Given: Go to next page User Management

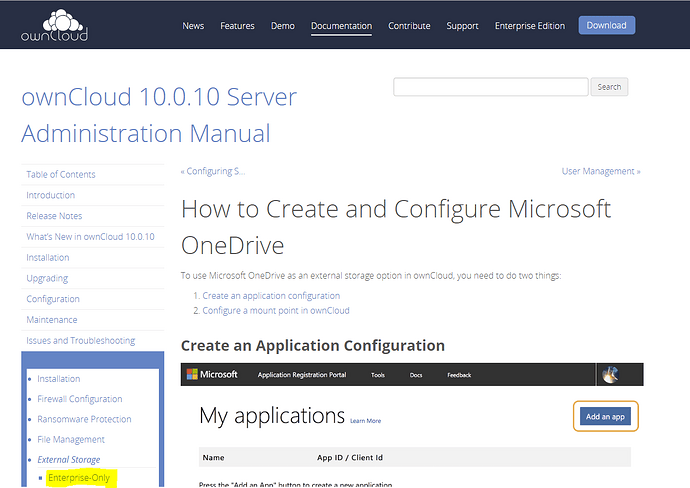Looking at the screenshot, I should [x=601, y=171].
